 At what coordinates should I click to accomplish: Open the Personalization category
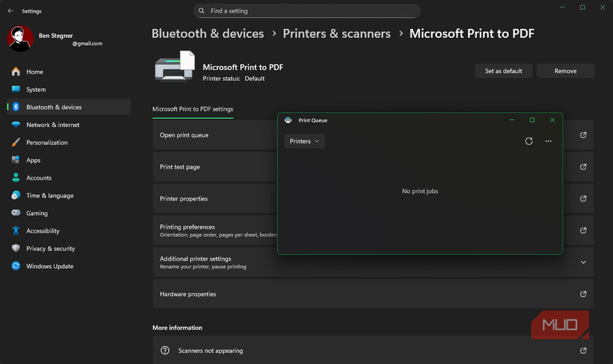69,143
